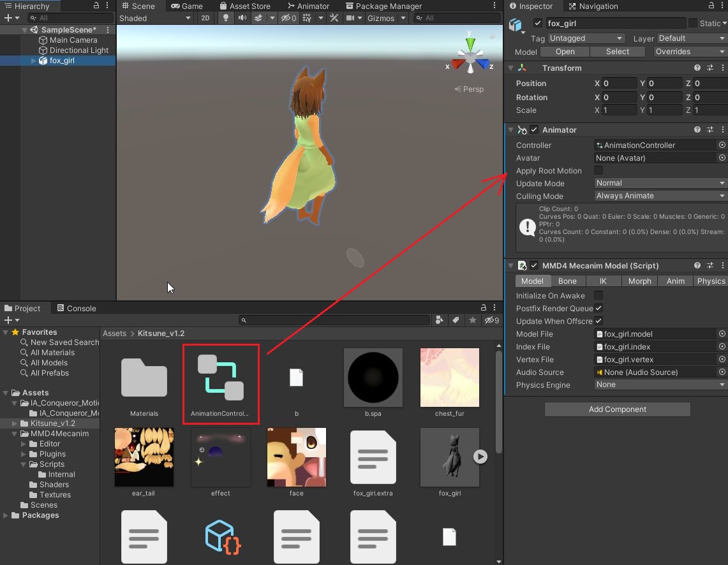Viewport: 728px width, 565px height.
Task: Toggle Scene view effects icon
Action: [258, 18]
